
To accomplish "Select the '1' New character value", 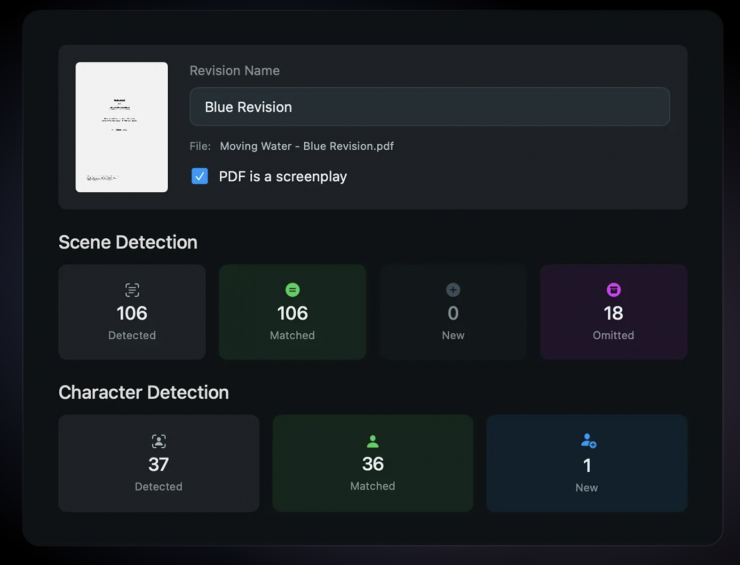I will [x=587, y=466].
